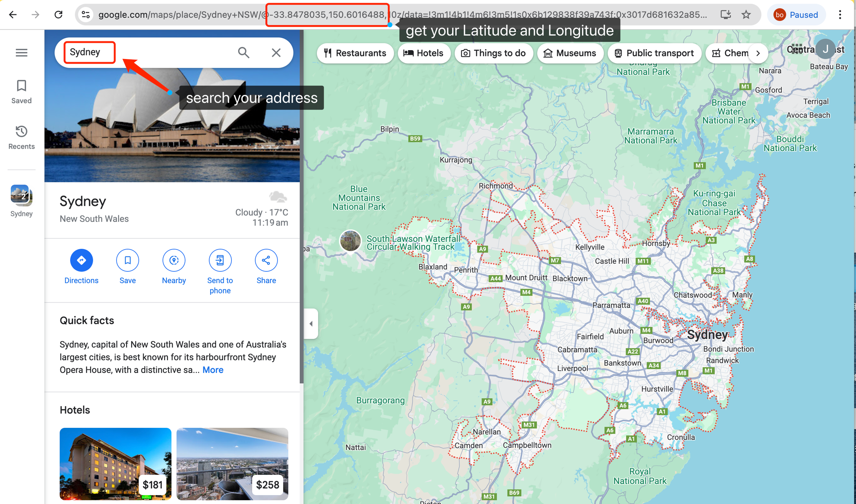Screen dimensions: 856x504
Task: Click the Nearby icon button
Action: 174,260
